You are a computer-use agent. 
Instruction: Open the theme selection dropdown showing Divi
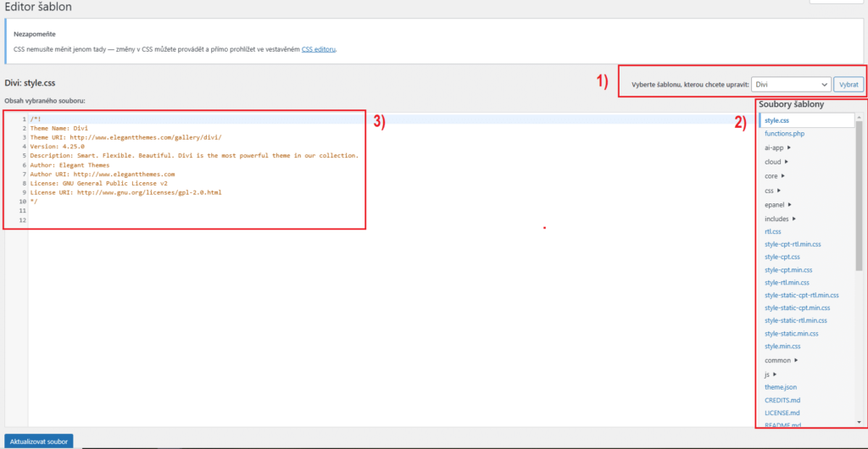(790, 85)
